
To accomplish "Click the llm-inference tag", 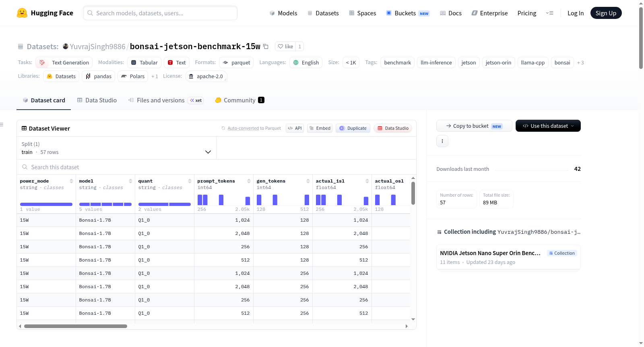I will point(436,62).
